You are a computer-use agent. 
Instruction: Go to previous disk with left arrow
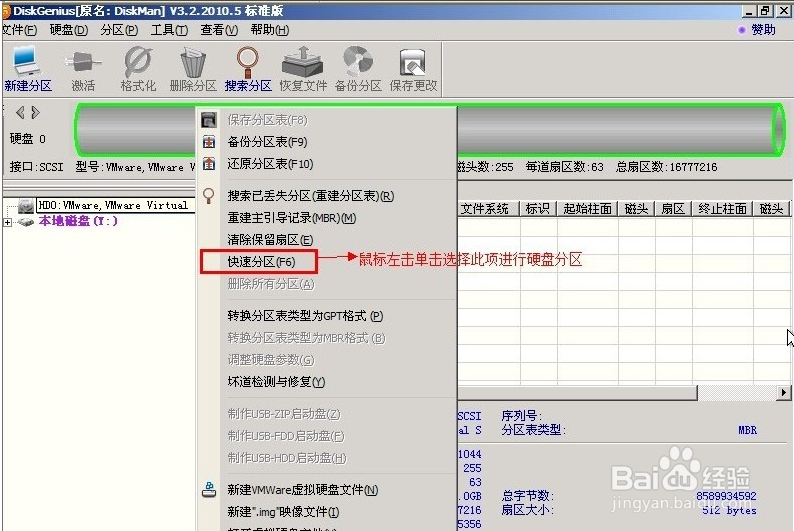coord(20,112)
